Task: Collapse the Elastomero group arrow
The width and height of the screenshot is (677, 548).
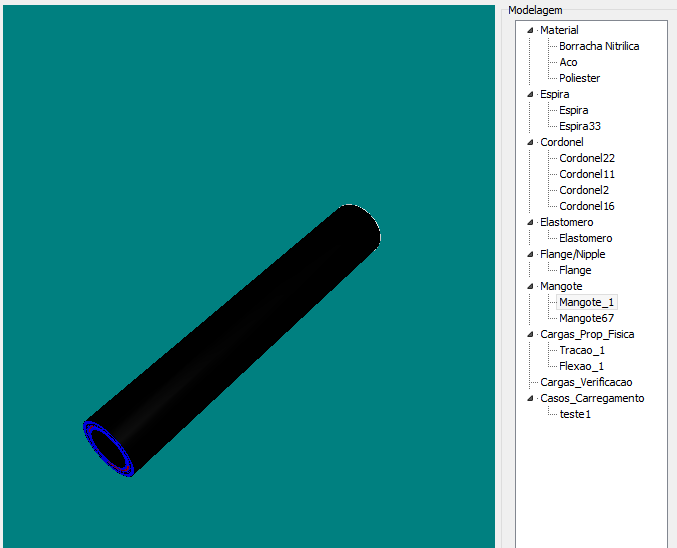Action: 530,222
